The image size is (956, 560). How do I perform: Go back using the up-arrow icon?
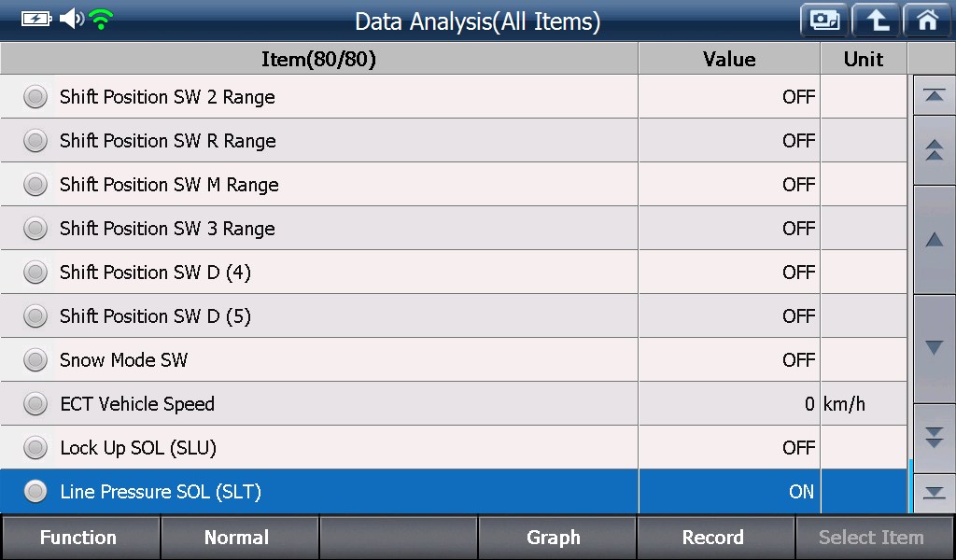[x=876, y=21]
